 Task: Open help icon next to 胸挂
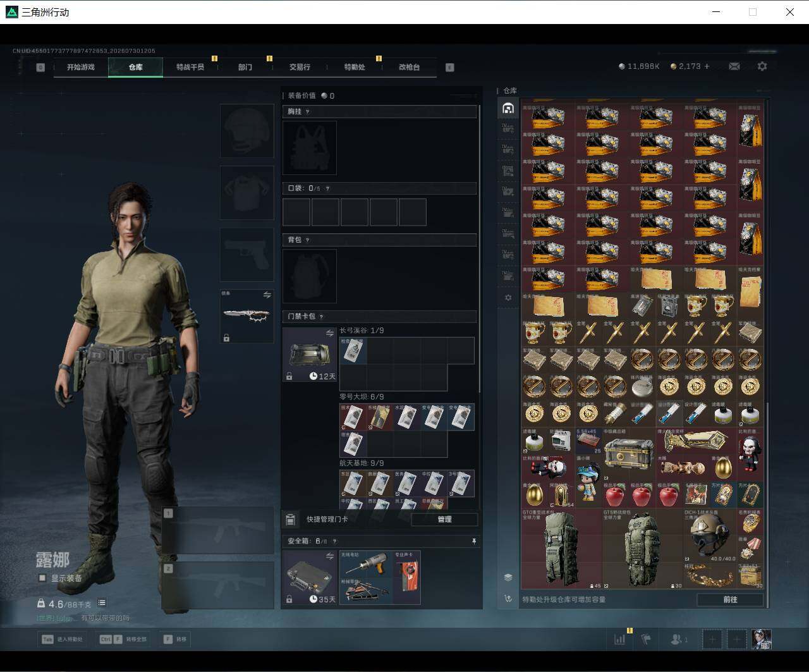tap(308, 112)
